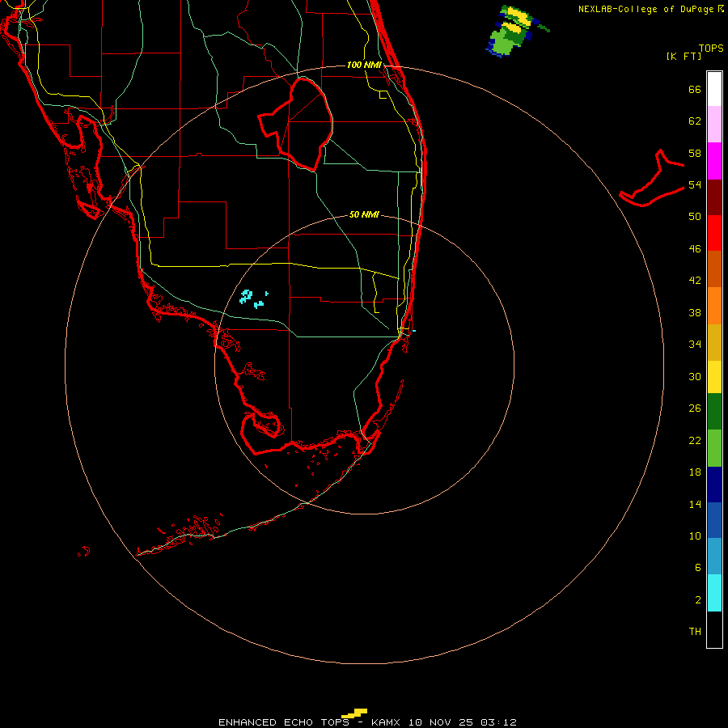
Task: Click the 58 scale value
Action: [x=695, y=153]
